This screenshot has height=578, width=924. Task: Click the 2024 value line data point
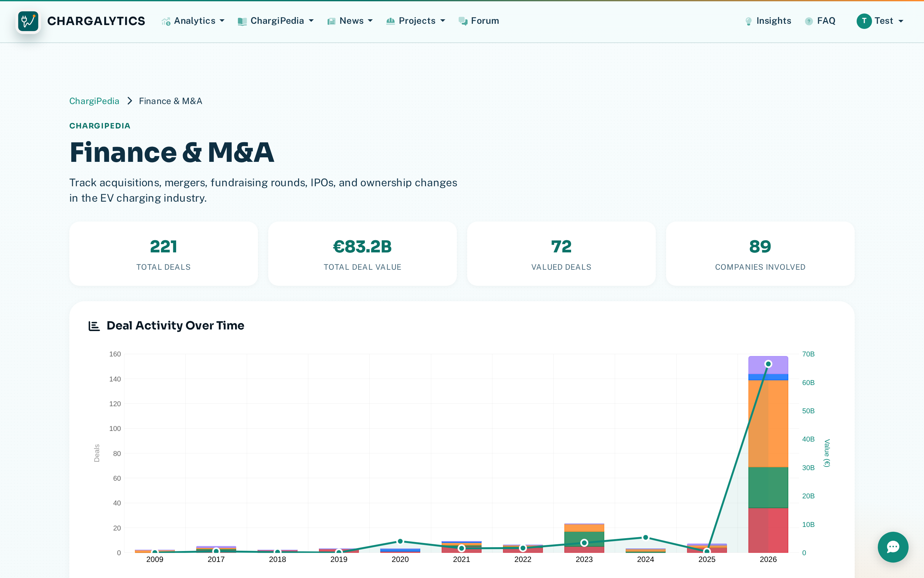pos(646,538)
